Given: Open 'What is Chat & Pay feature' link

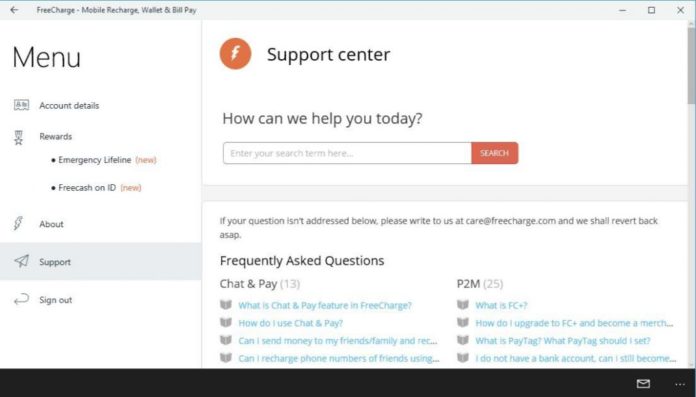Looking at the screenshot, I should tap(325, 306).
